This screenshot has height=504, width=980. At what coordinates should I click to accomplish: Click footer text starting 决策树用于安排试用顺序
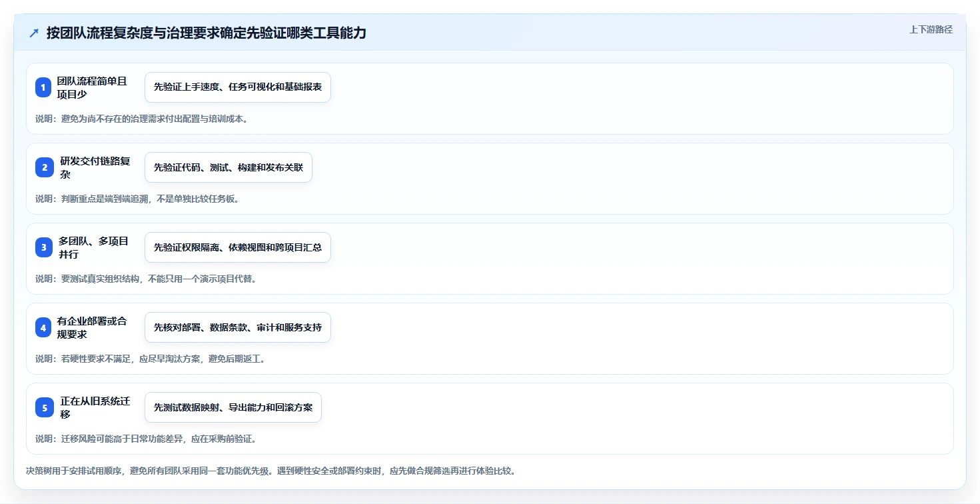pyautogui.click(x=270, y=471)
